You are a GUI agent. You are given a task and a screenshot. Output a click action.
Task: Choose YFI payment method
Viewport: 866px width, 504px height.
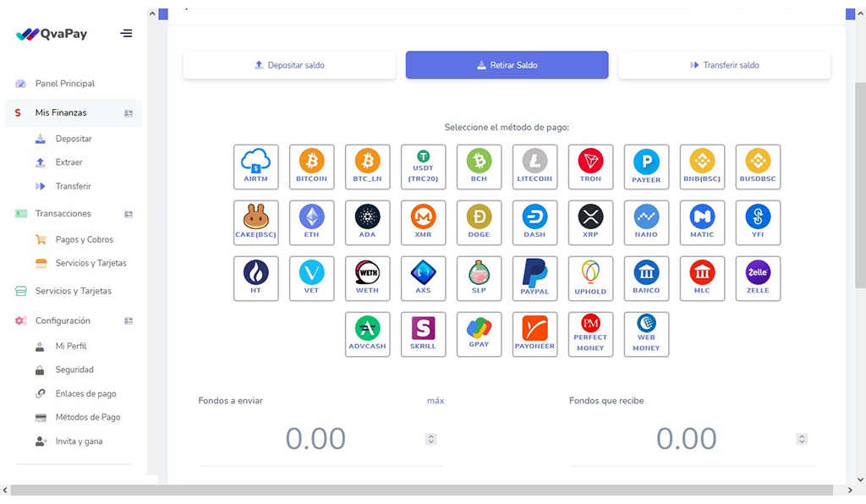(x=758, y=222)
